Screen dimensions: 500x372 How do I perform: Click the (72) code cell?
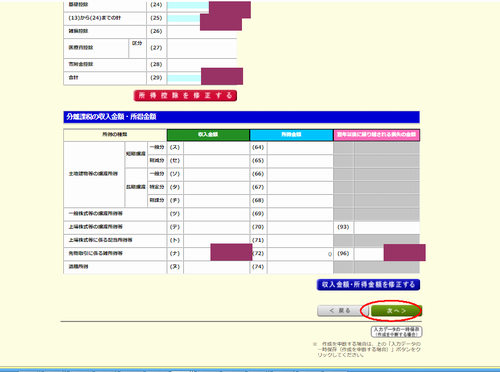pyautogui.click(x=258, y=254)
